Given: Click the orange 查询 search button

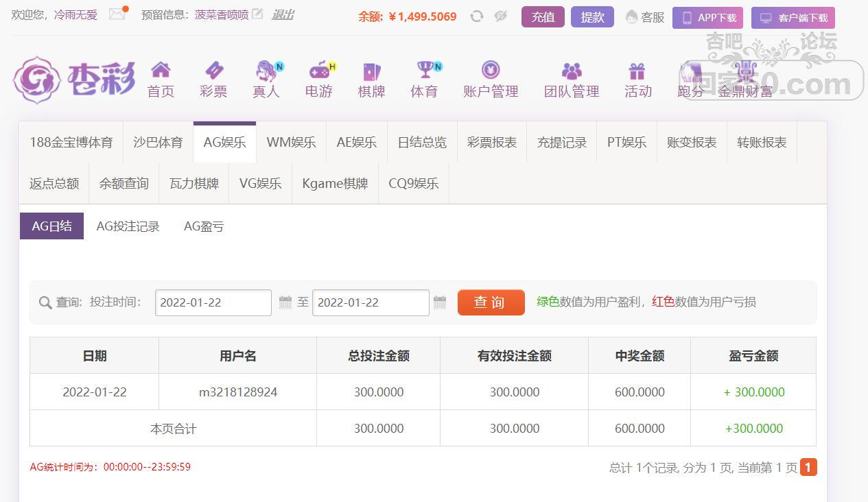Looking at the screenshot, I should [491, 302].
